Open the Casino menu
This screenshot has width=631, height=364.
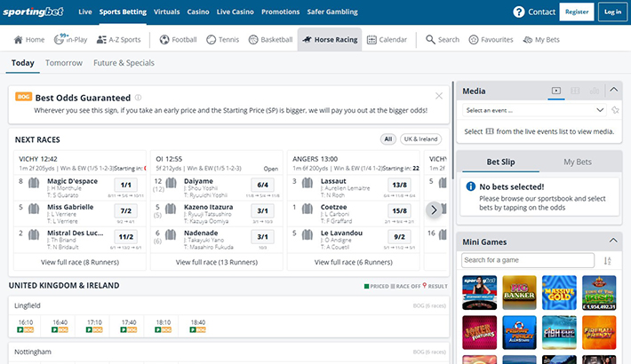point(198,12)
